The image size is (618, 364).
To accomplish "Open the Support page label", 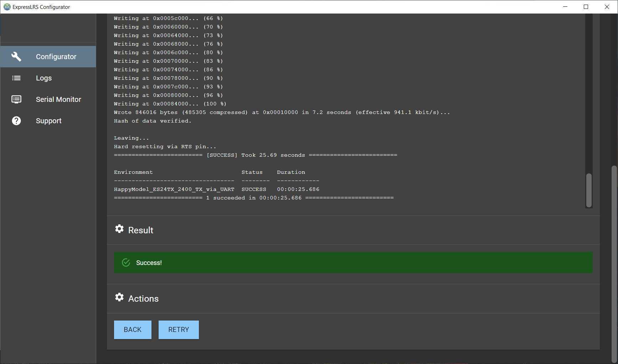I will click(48, 121).
